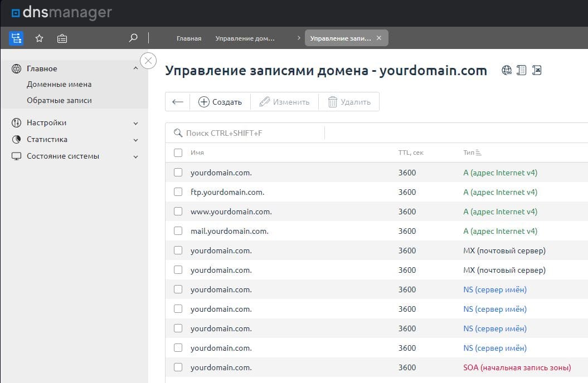
Task: Select Настройки sidebar section
Action: (x=46, y=122)
